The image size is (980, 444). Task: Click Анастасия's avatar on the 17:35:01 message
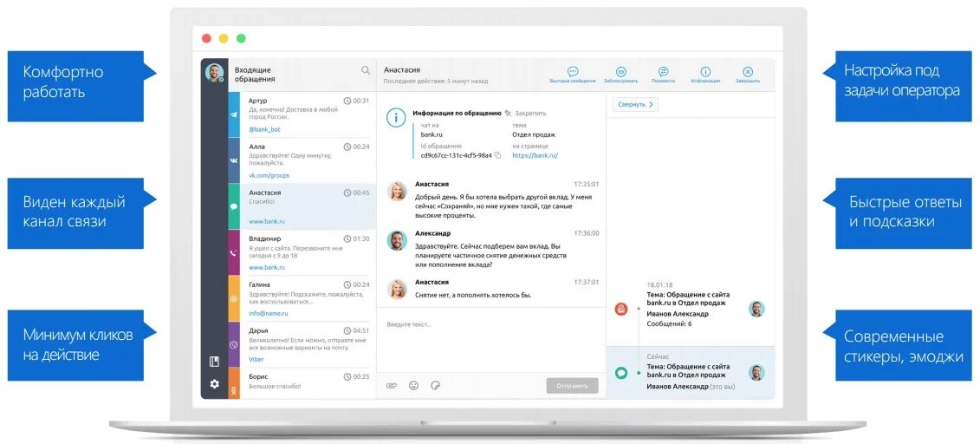tap(397, 192)
